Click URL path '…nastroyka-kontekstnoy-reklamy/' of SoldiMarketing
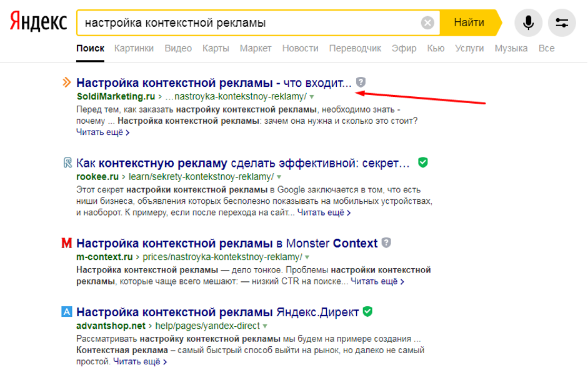This screenshot has width=588, height=375. tap(236, 96)
